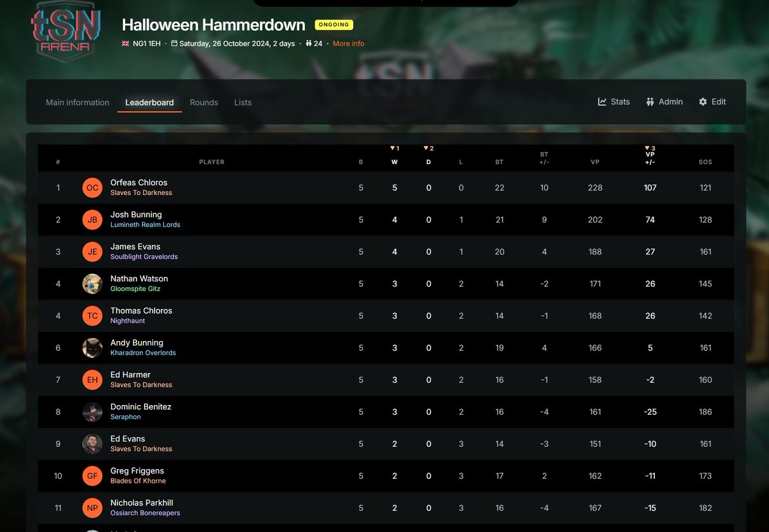Viewport: 769px width, 532px height.
Task: Open Josh Bunning player name
Action: 136,215
